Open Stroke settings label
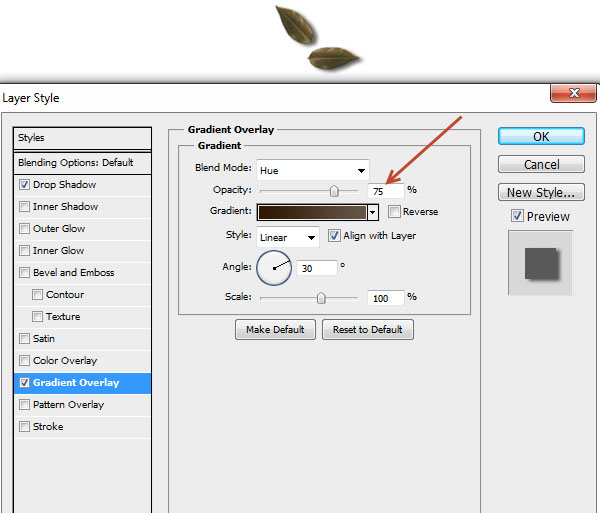The height and width of the screenshot is (513, 600). pos(48,427)
